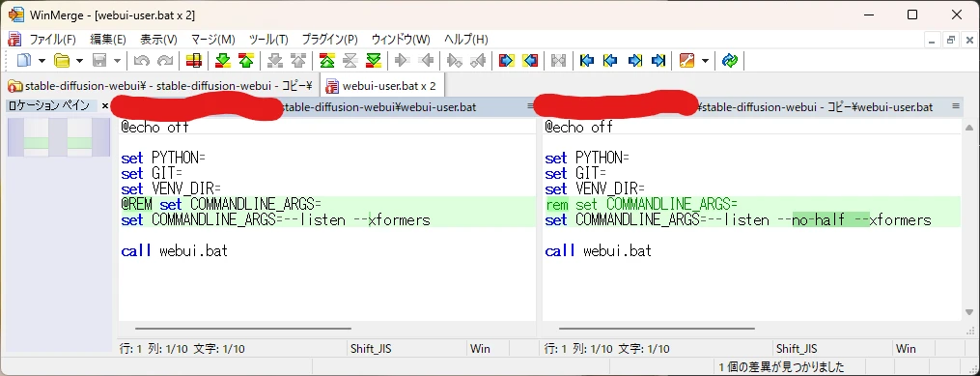Click the grayed next conflict icon

[x=274, y=61]
